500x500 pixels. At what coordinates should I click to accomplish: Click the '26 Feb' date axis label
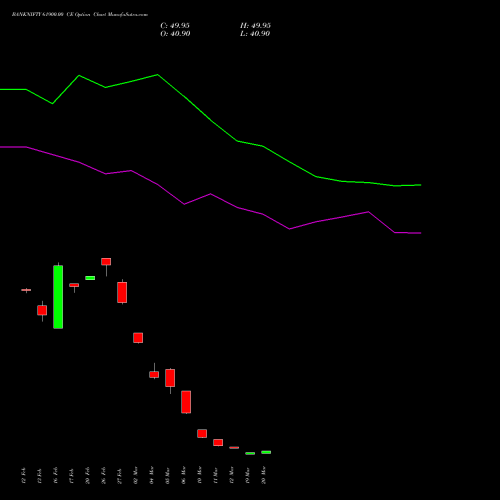click(103, 475)
